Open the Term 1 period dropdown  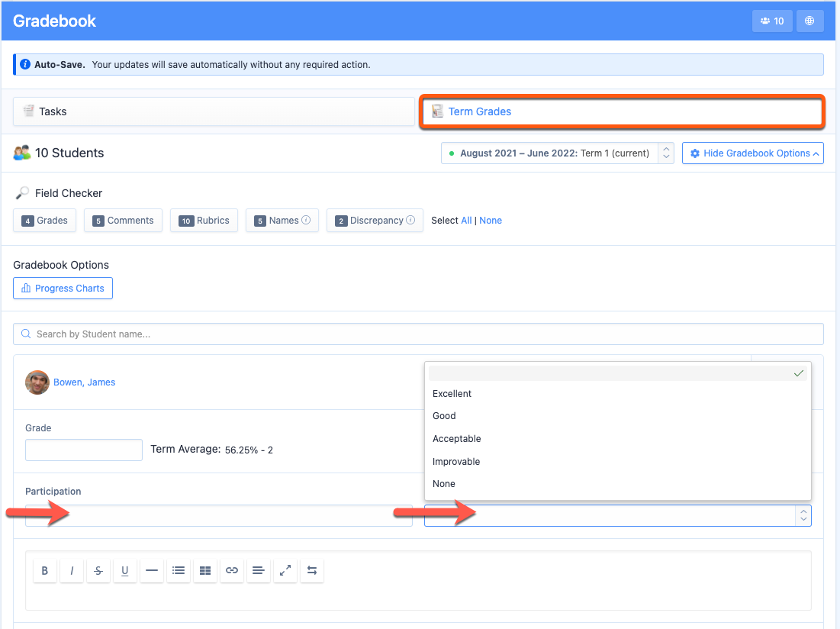click(557, 153)
